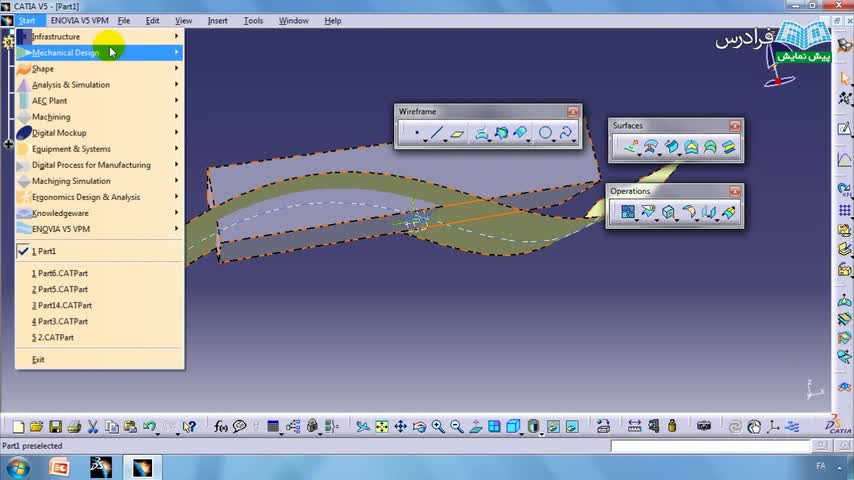Viewport: 854px width, 480px height.
Task: Select the Extrapolate tool in Operations toolbar
Action: 728,211
